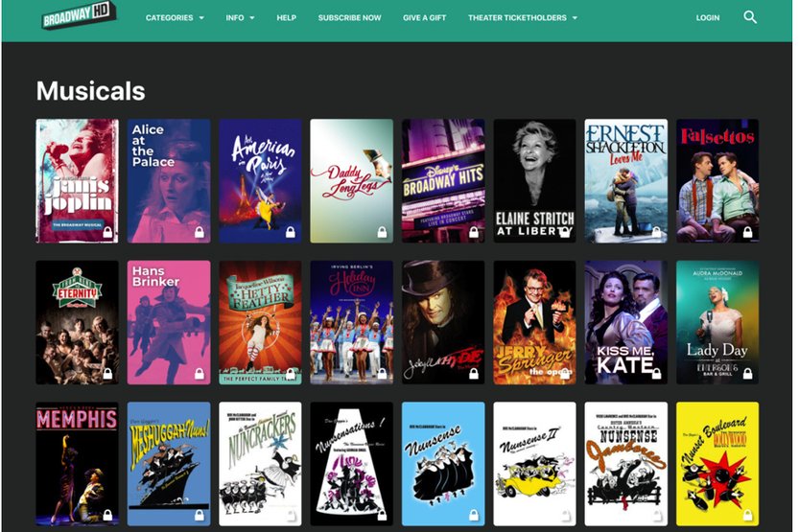Click the lock icon on Nunsensations!
This screenshot has width=799, height=532.
coord(382,516)
